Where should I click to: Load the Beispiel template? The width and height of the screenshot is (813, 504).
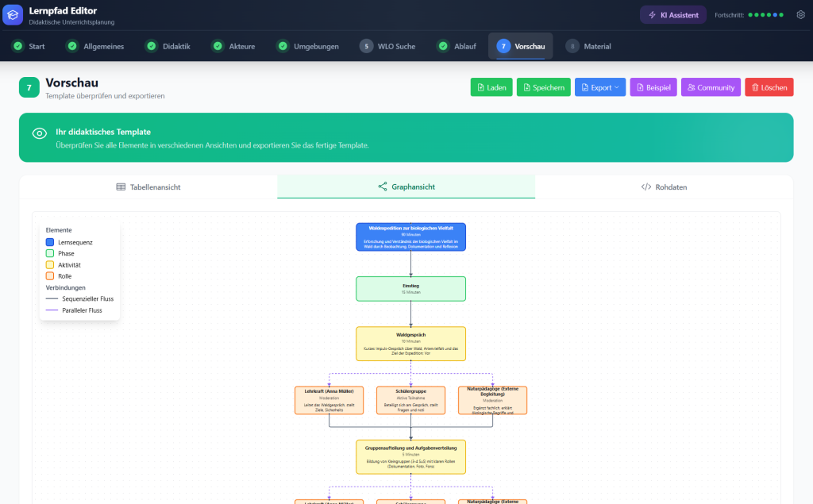[653, 87]
